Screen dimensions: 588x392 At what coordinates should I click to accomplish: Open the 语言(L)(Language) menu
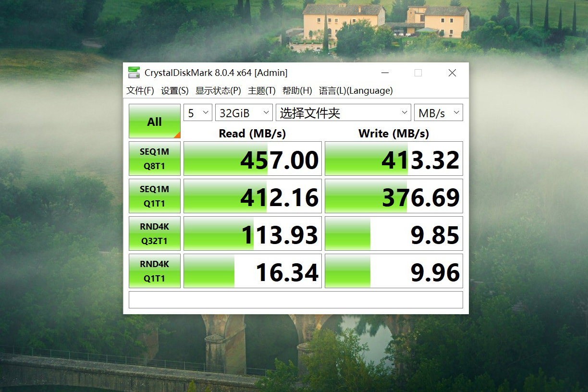(x=356, y=90)
